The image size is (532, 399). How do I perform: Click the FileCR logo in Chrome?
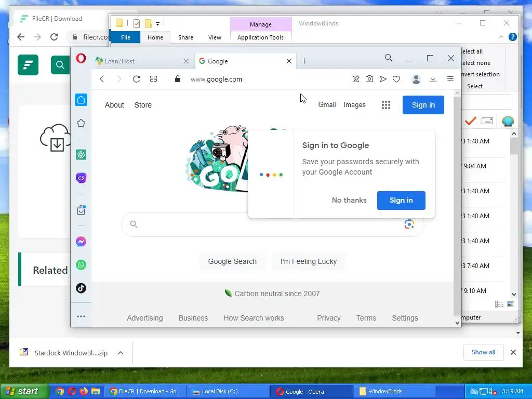click(x=28, y=64)
